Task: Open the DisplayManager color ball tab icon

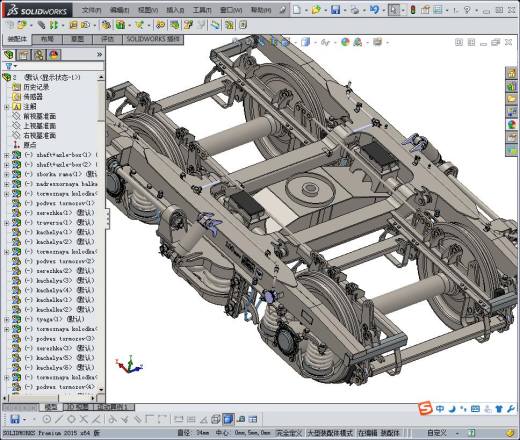Action: (54, 54)
